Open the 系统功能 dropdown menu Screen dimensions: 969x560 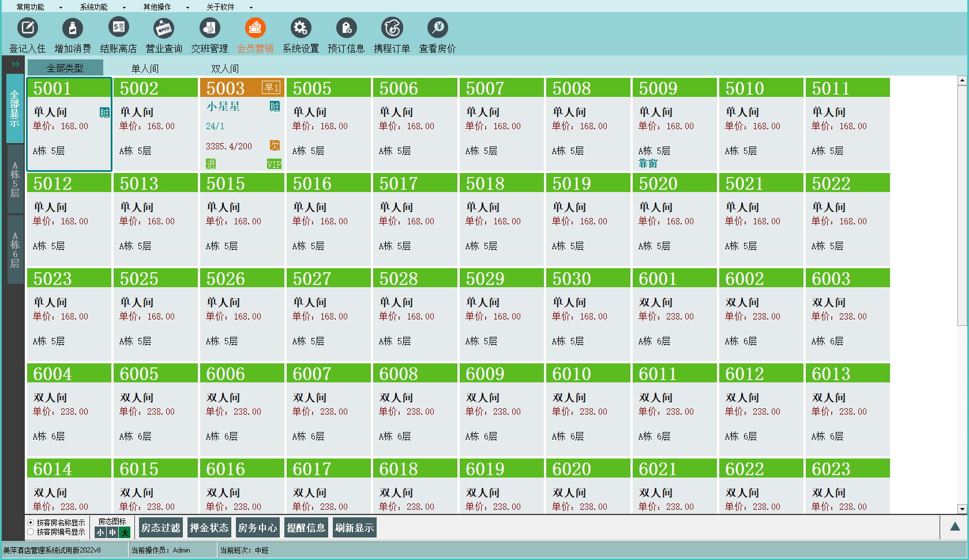pos(102,7)
